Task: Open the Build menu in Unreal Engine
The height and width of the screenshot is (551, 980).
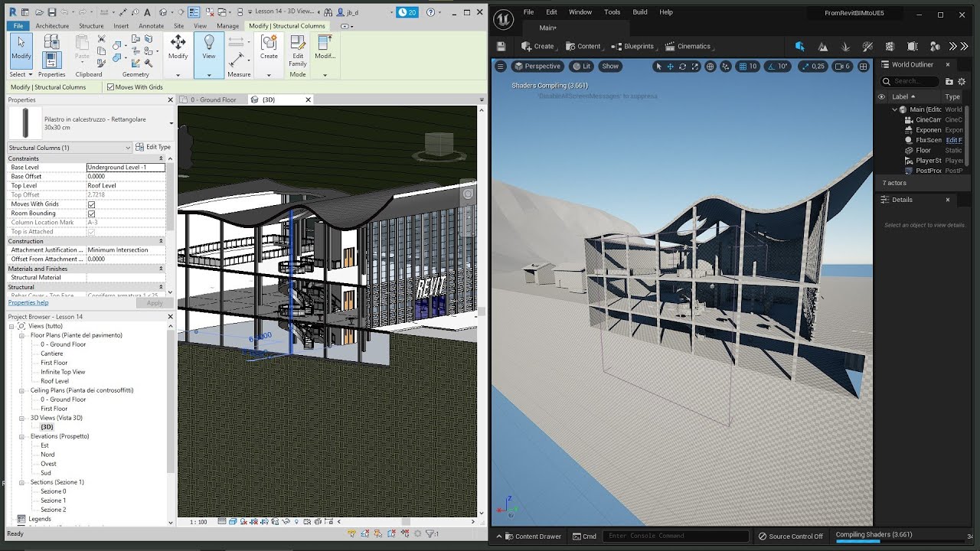Action: point(640,12)
